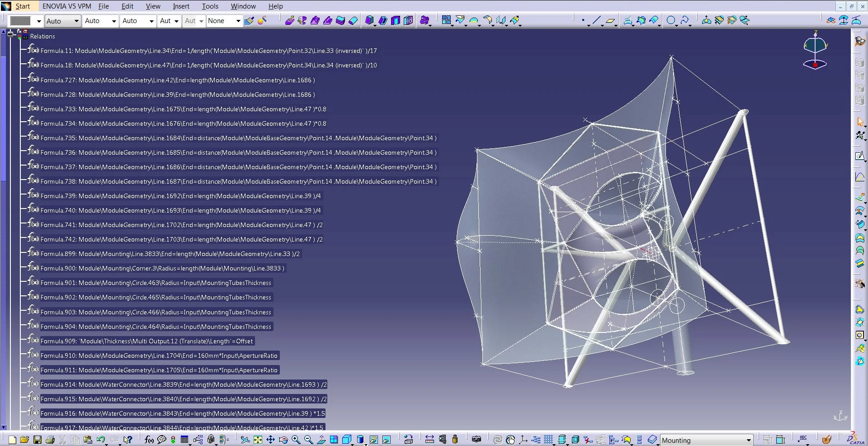Select the Plane creation tool

pos(610,20)
